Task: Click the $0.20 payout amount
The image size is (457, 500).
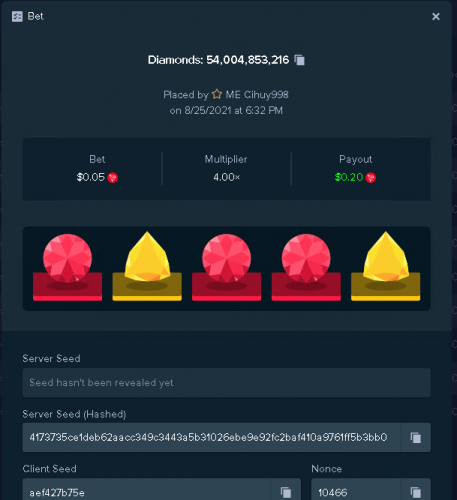Action: pyautogui.click(x=349, y=177)
